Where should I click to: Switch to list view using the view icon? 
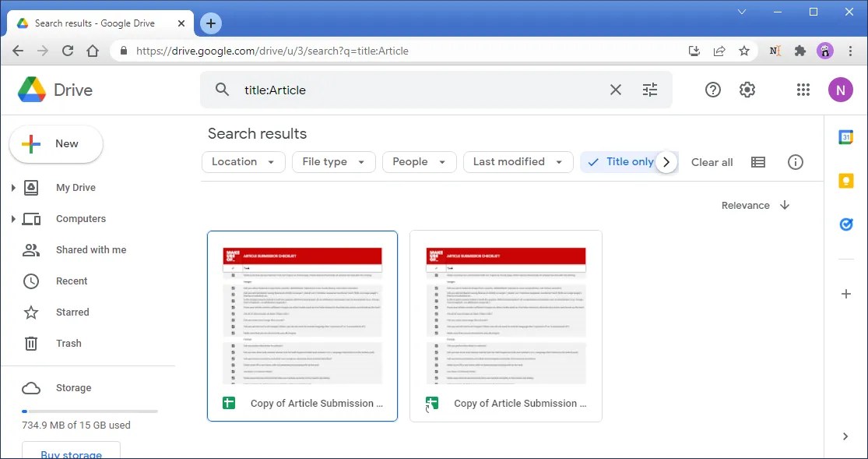(x=757, y=161)
